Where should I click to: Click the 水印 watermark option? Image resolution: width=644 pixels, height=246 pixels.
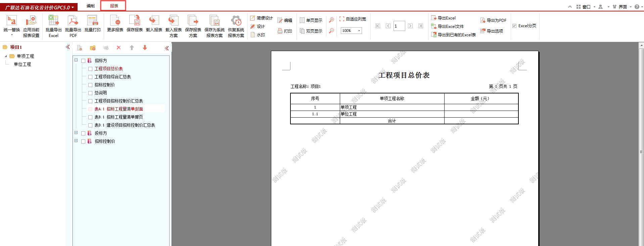(258, 35)
